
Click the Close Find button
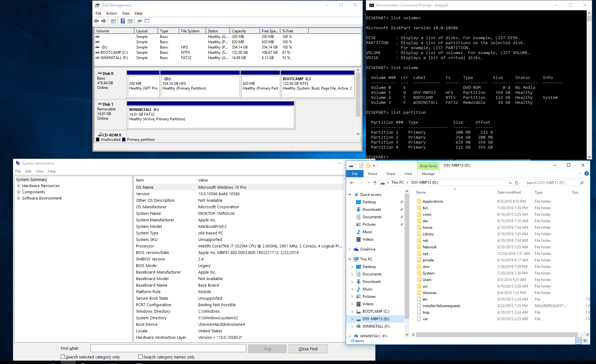[x=308, y=349]
